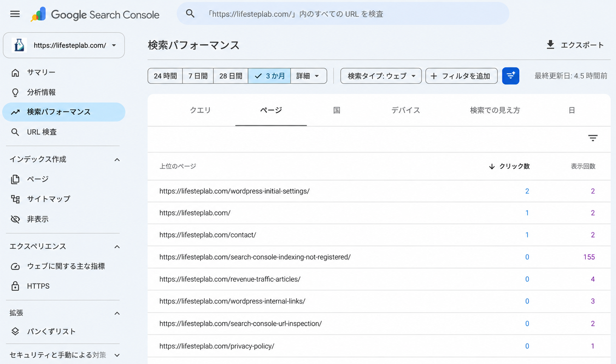The height and width of the screenshot is (364, 616).
Task: Expand セキュリティと手動による対策 section
Action: coord(117,355)
